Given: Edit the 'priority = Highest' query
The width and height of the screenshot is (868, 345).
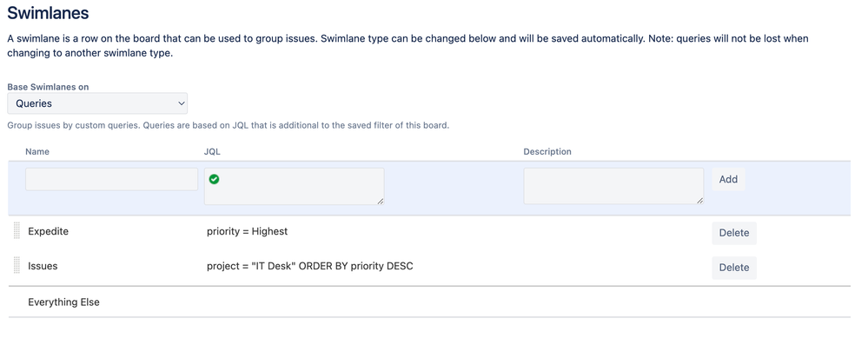Looking at the screenshot, I should click(248, 231).
